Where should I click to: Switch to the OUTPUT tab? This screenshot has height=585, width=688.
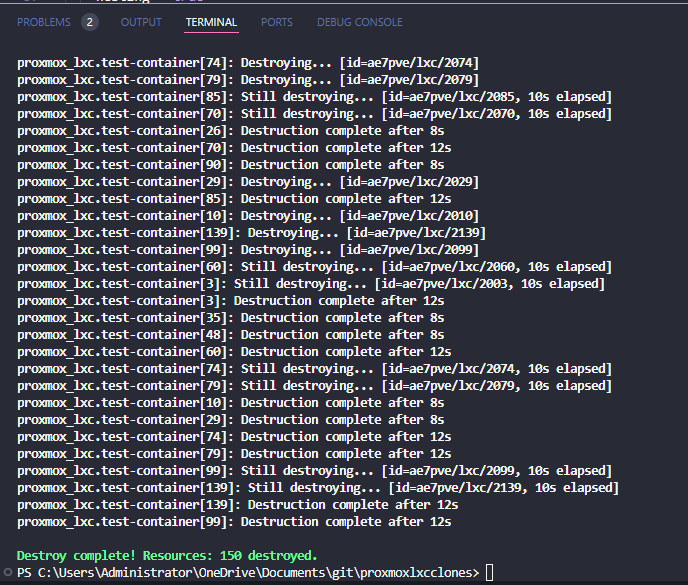point(141,22)
